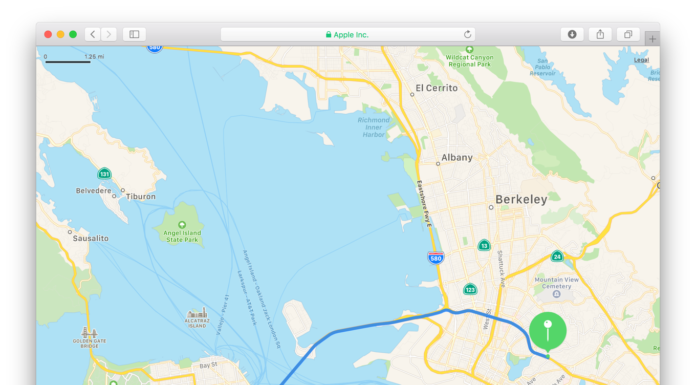Select the Berkeley city label
Image resolution: width=696 pixels, height=385 pixels.
click(521, 199)
